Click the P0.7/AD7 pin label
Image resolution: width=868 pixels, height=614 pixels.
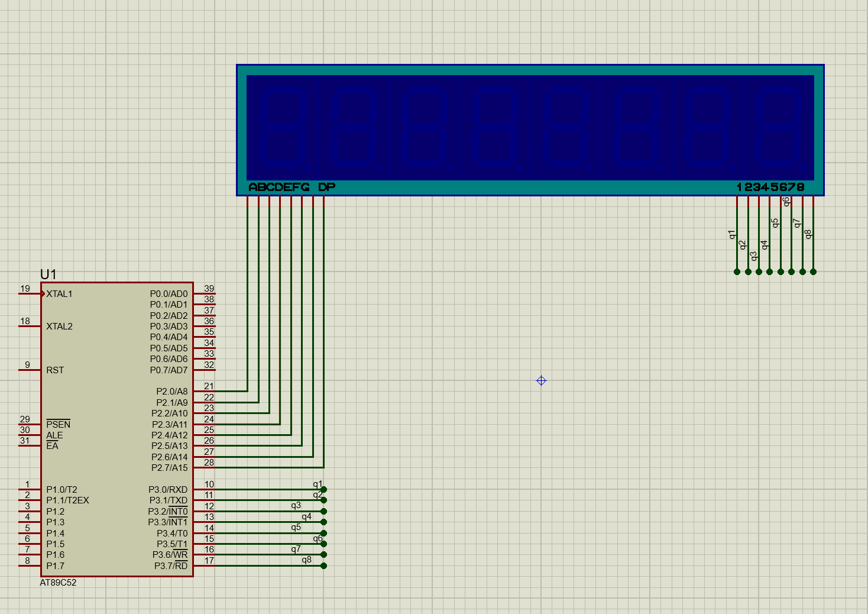tap(169, 370)
